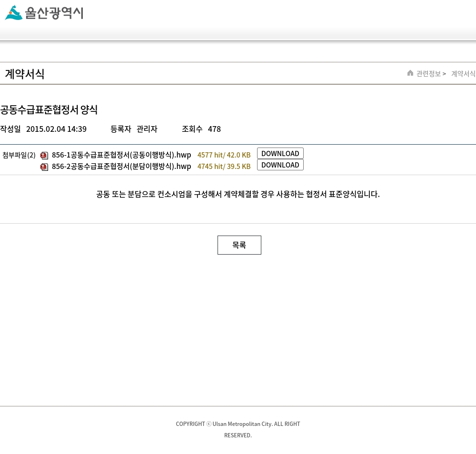
Task: Click the 울산광역시 logo text
Action: point(54,13)
